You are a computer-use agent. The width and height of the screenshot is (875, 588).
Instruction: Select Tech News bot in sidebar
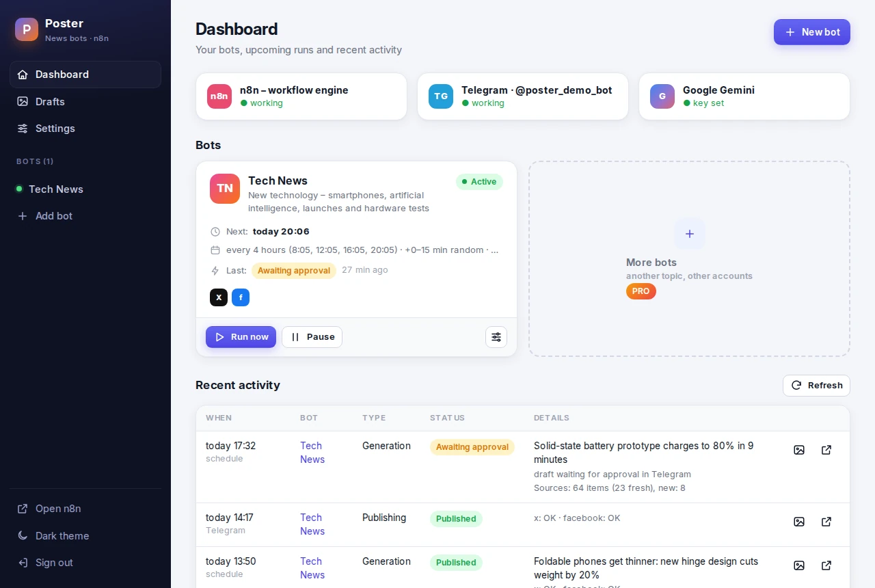[85, 189]
